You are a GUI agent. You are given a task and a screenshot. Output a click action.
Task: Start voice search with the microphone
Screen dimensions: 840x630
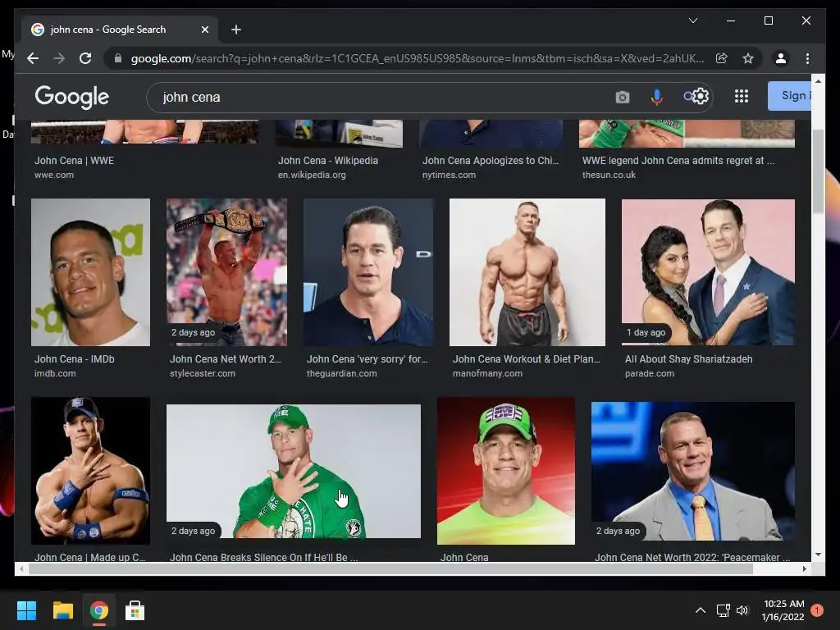tap(657, 97)
